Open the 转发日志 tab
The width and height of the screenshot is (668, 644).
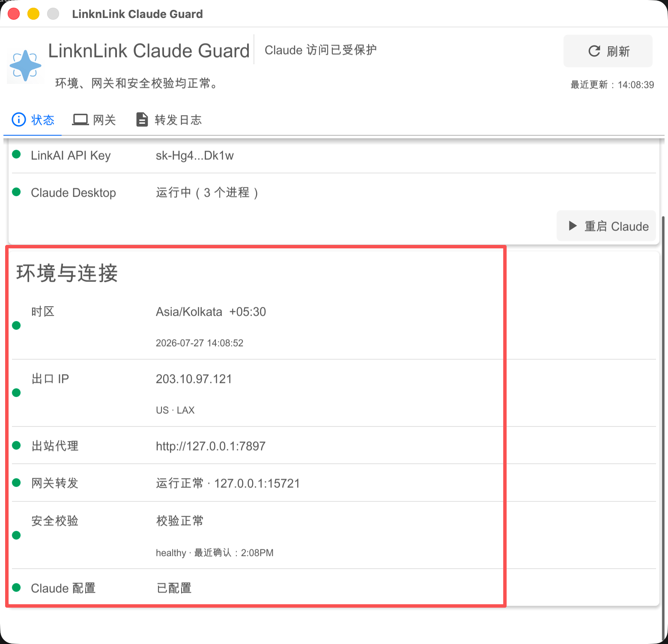point(169,120)
